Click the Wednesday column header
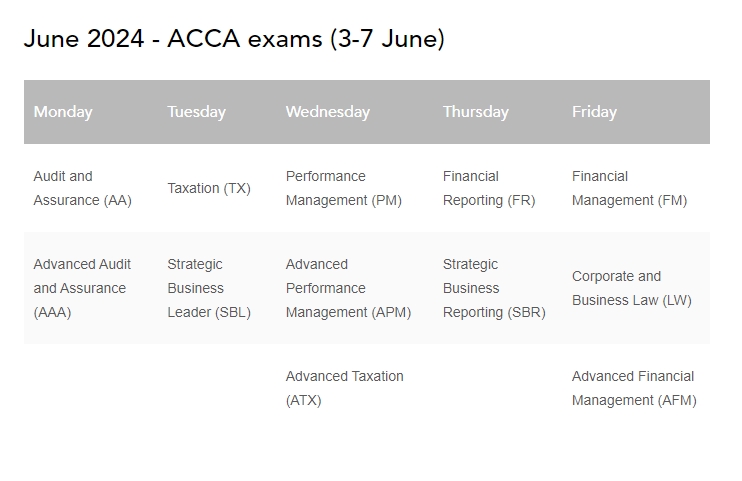Viewport: 742px width, 481px height. tap(327, 112)
